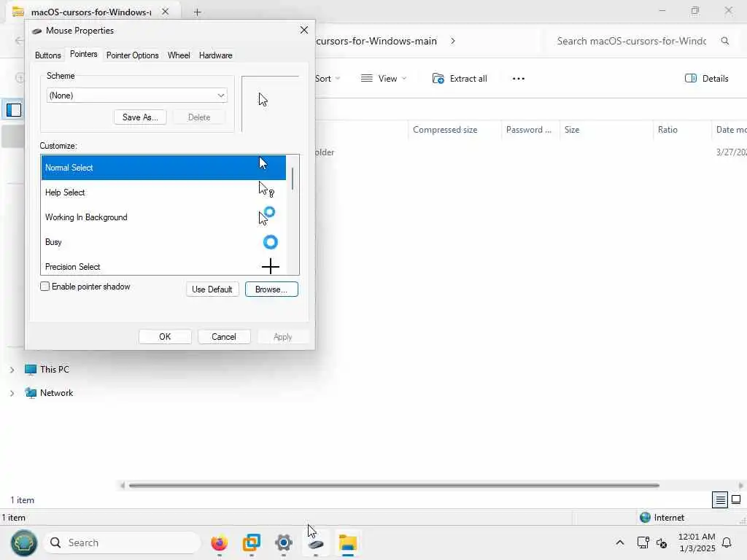
Task: Click the Save As... button
Action: [x=140, y=117]
